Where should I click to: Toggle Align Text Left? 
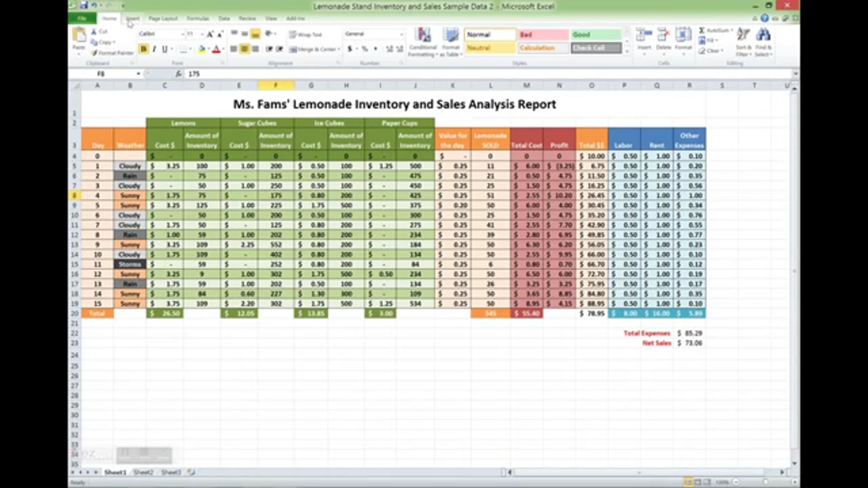(234, 49)
